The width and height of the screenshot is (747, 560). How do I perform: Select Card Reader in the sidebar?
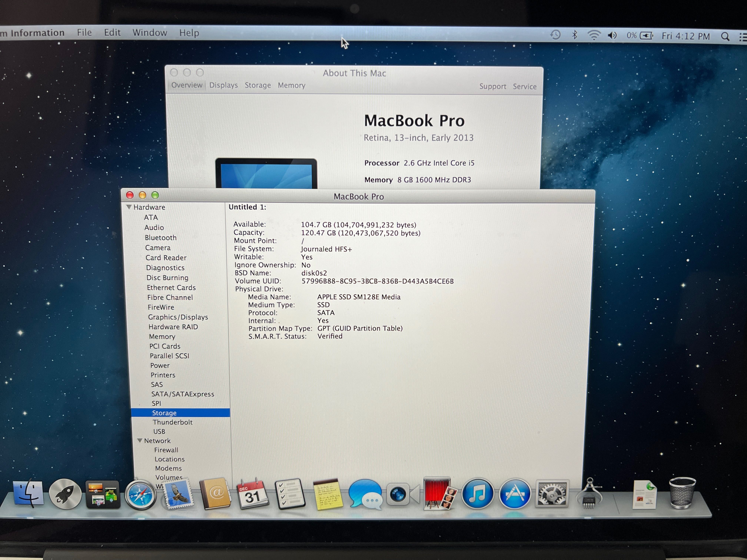(x=166, y=258)
